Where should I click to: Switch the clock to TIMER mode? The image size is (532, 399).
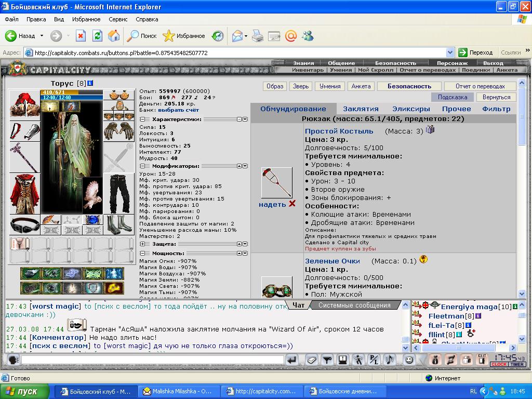point(517,364)
